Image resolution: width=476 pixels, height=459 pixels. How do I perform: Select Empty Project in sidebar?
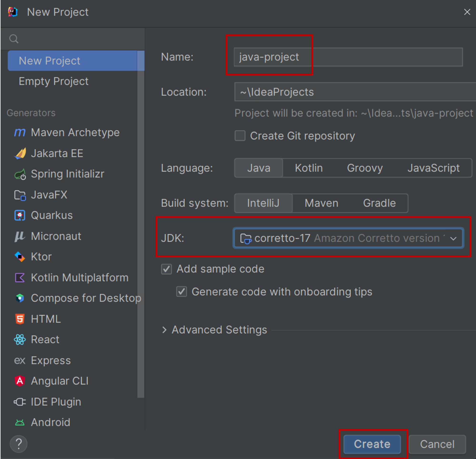tap(53, 81)
